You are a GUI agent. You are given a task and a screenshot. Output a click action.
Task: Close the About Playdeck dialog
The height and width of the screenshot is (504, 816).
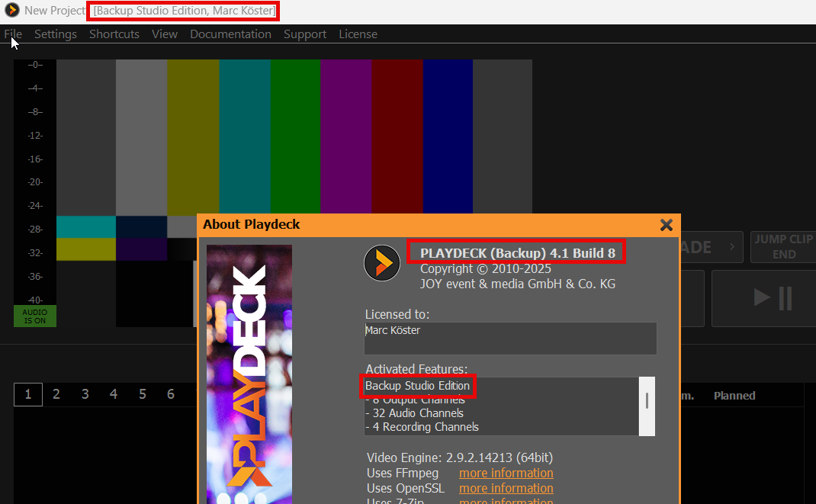[x=666, y=225]
